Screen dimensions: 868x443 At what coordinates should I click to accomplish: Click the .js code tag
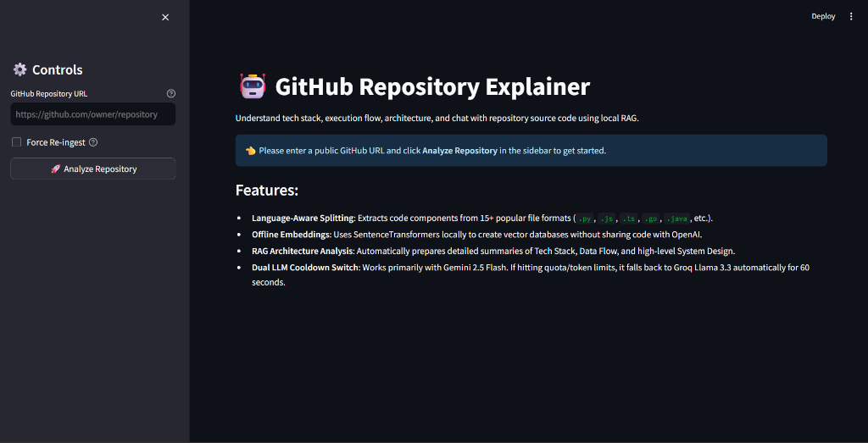click(607, 218)
